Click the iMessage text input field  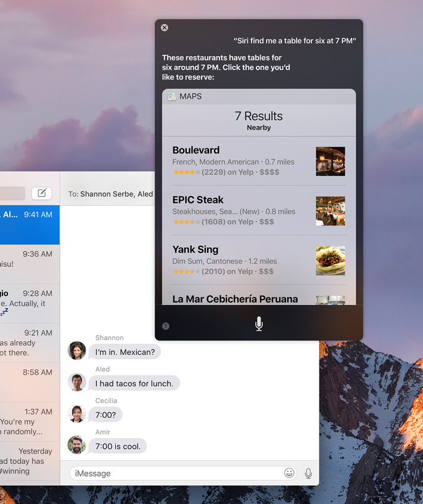[x=183, y=473]
